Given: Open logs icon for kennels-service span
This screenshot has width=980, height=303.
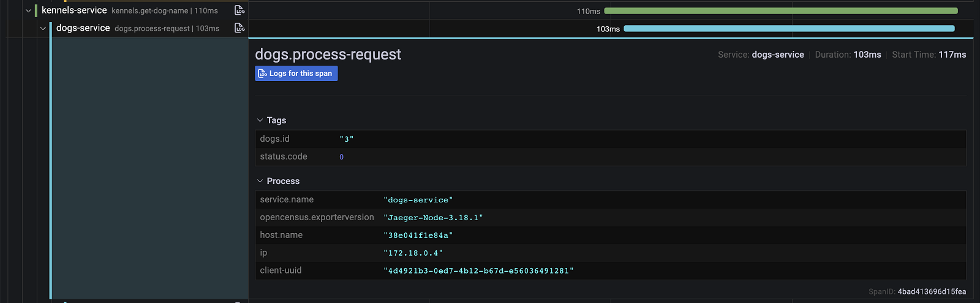Looking at the screenshot, I should tap(239, 10).
